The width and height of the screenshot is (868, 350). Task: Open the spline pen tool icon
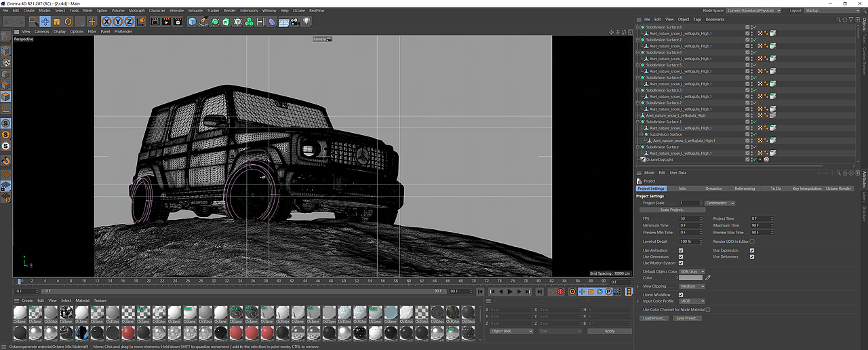point(203,22)
